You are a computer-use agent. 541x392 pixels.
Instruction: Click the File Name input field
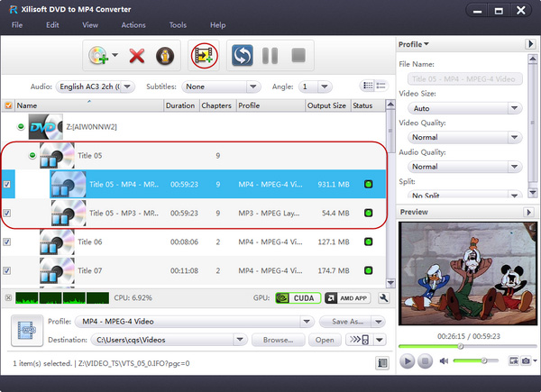click(464, 79)
